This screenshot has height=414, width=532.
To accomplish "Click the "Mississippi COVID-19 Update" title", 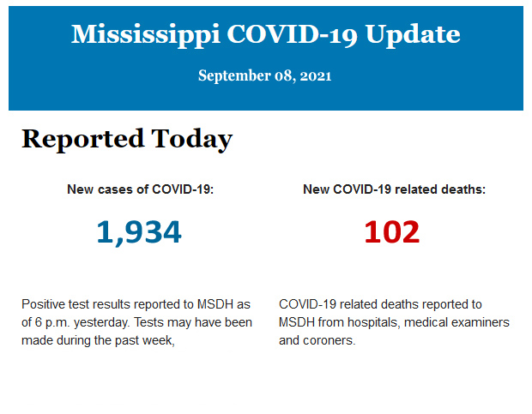I will click(x=265, y=34).
